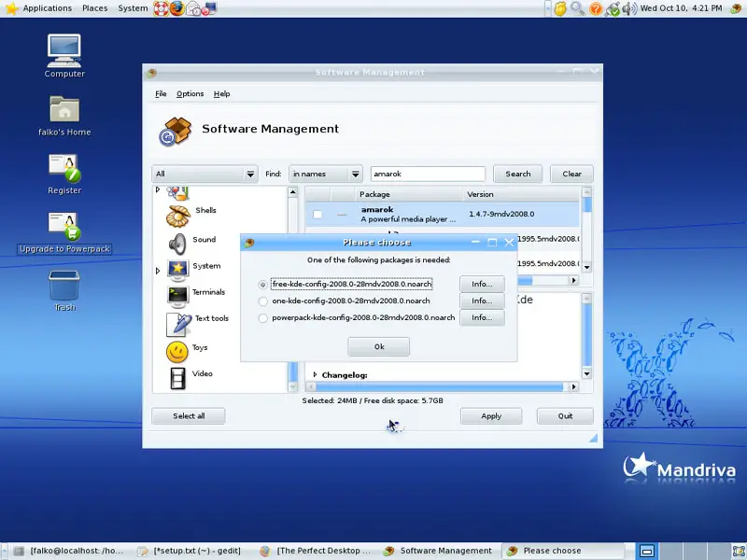Open the Applications menu in top panel
747x560 pixels.
48,8
